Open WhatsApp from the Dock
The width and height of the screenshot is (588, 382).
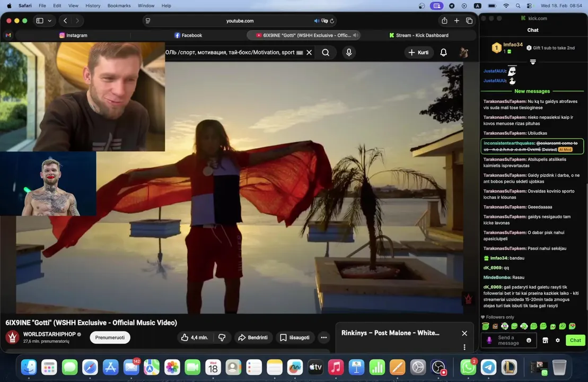(x=468, y=367)
